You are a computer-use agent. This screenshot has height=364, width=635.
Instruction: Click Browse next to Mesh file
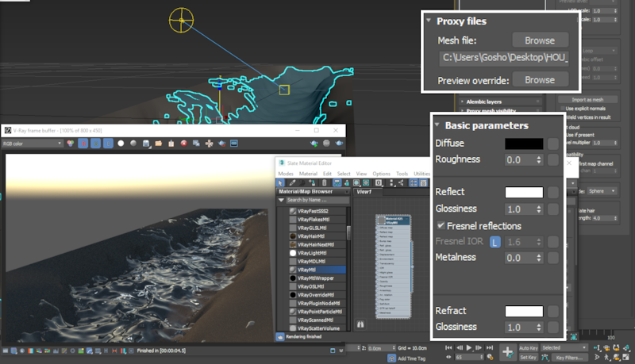tap(540, 40)
